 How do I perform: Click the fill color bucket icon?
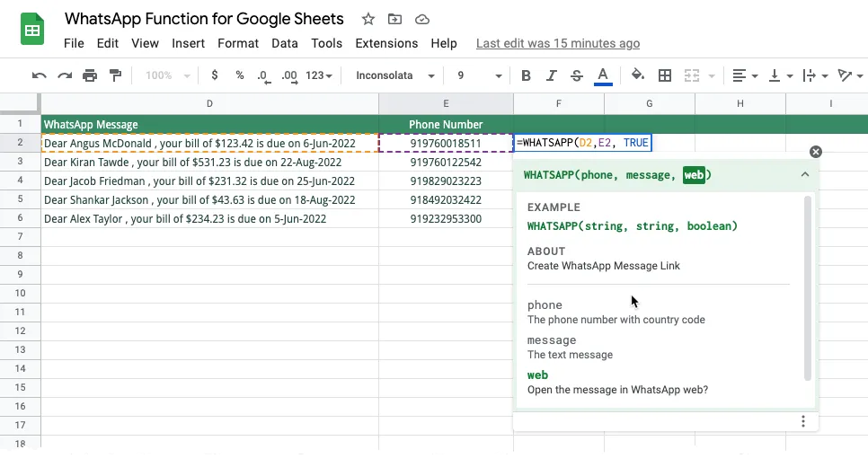[x=637, y=75]
